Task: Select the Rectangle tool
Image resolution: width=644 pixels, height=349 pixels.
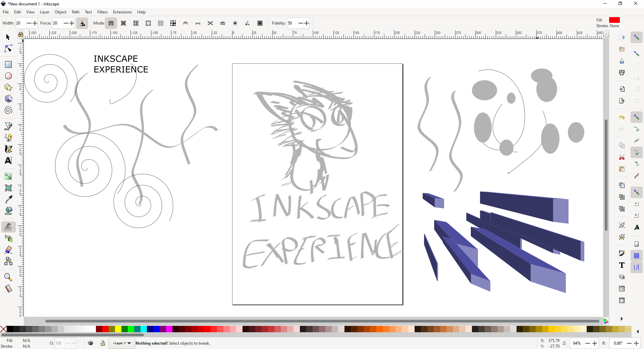Action: coord(8,64)
